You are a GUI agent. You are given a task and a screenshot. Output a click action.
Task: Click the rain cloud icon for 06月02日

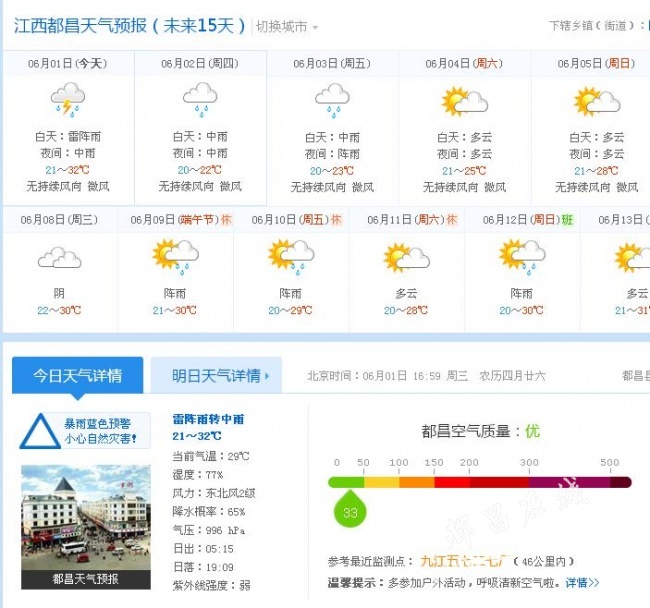point(200,99)
